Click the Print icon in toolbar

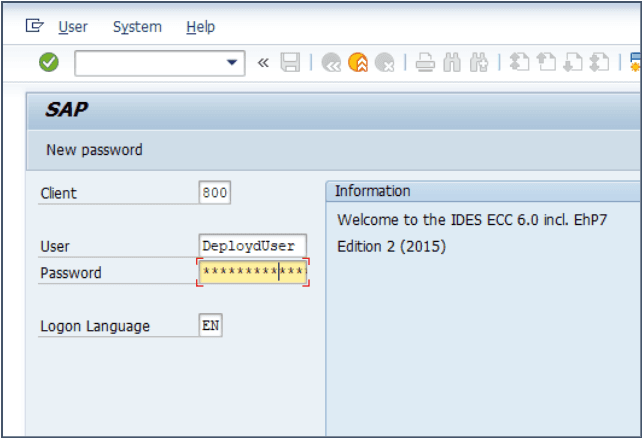click(x=425, y=63)
